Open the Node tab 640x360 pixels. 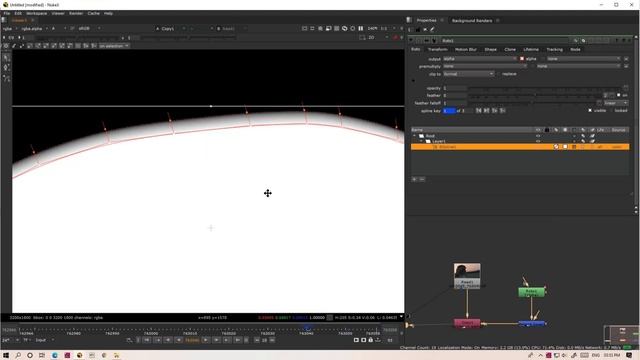click(575, 49)
